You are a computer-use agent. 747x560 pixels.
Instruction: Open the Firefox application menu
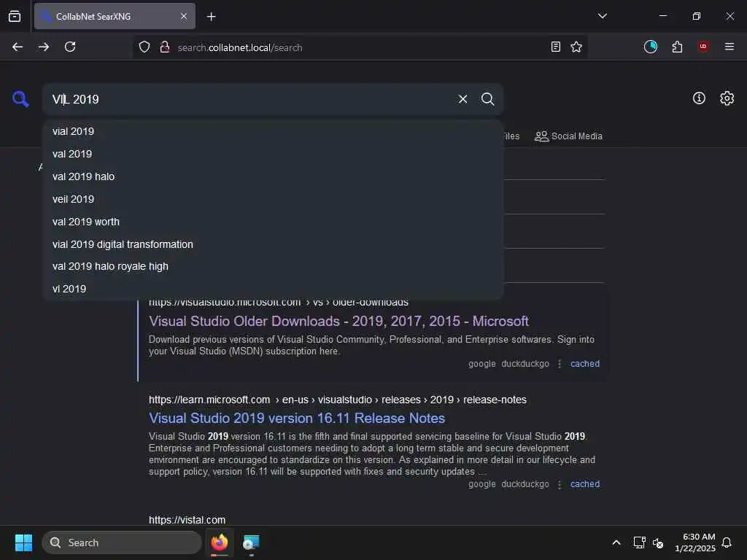729,47
